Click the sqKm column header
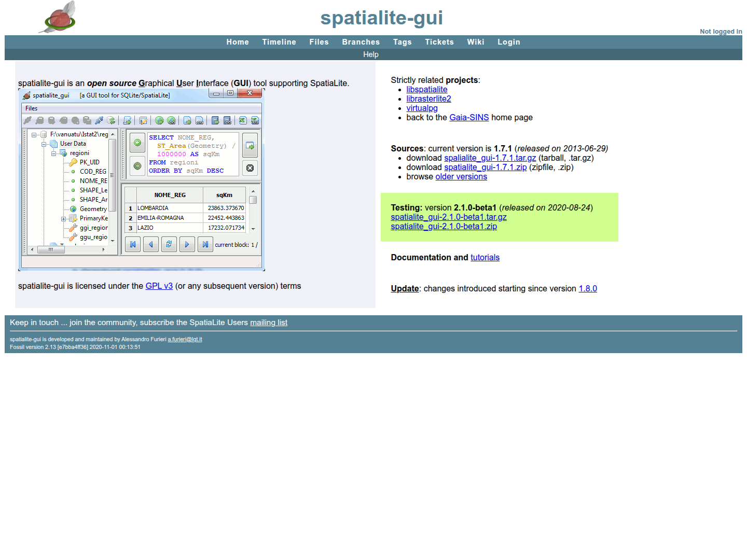The width and height of the screenshot is (747, 560). (x=224, y=195)
